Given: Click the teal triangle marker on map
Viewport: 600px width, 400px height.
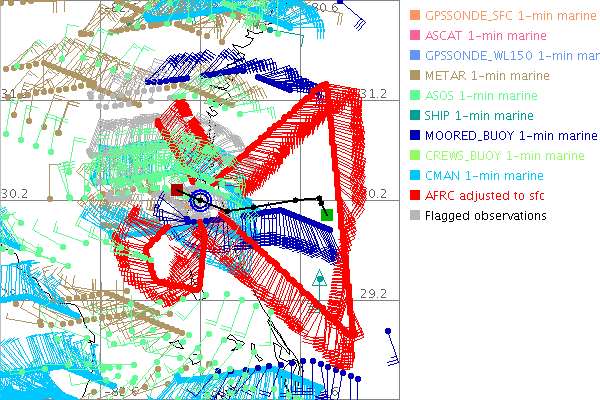Looking at the screenshot, I should 319,279.
